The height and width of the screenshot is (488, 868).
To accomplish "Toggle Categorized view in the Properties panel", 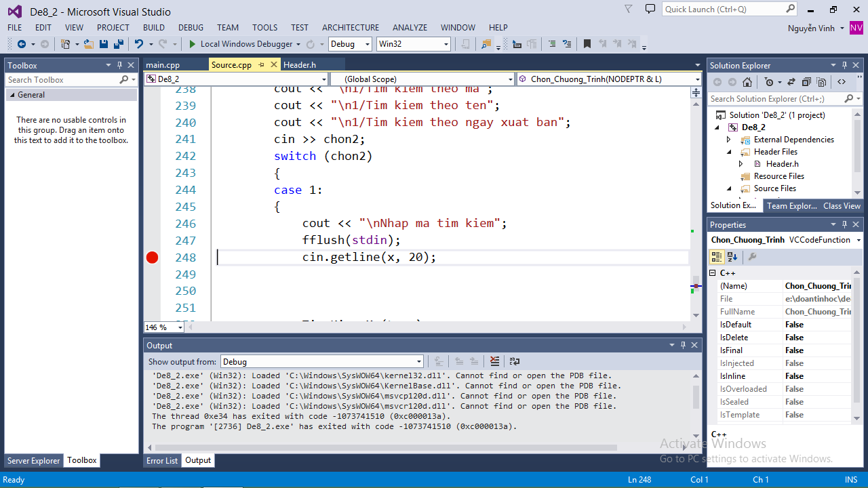I will tap(717, 257).
